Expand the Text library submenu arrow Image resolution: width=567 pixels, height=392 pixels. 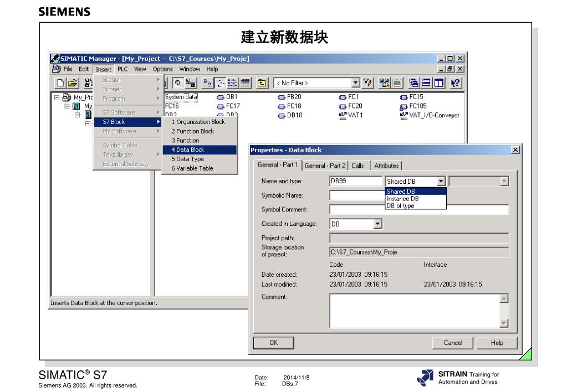click(159, 154)
